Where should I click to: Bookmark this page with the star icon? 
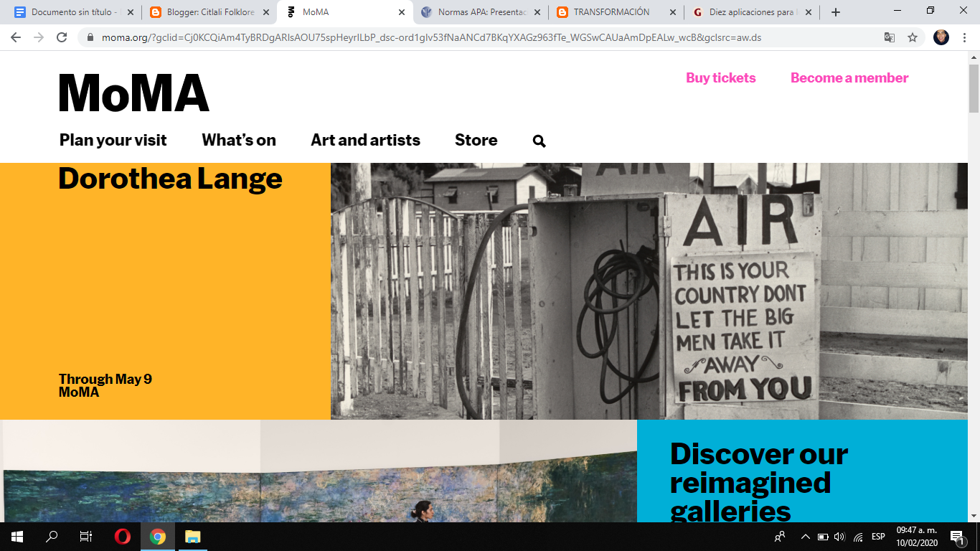pos(913,37)
